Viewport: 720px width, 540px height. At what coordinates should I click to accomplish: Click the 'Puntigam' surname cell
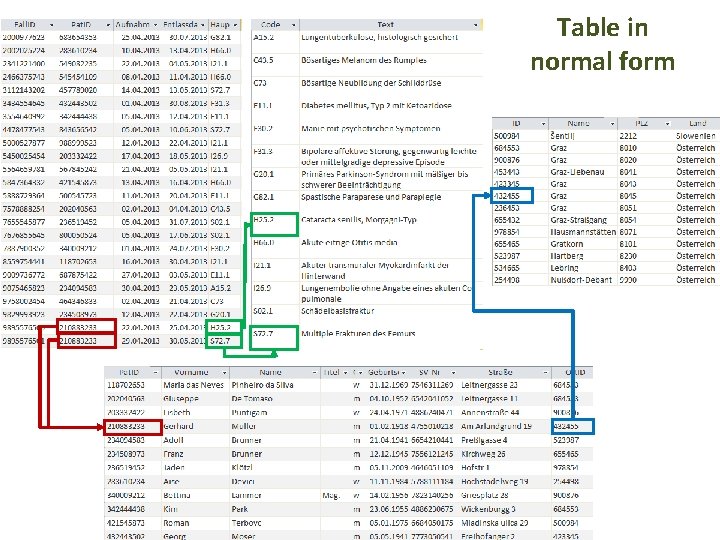point(249,412)
